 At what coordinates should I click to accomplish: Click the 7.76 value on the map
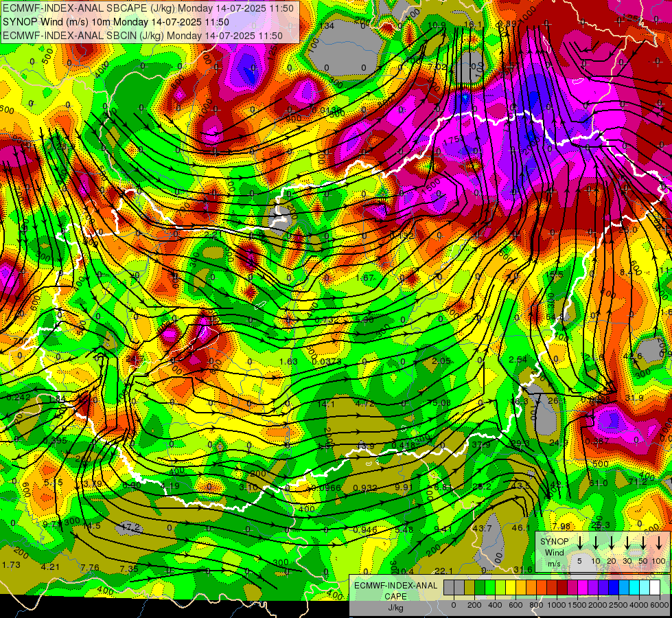[90, 568]
